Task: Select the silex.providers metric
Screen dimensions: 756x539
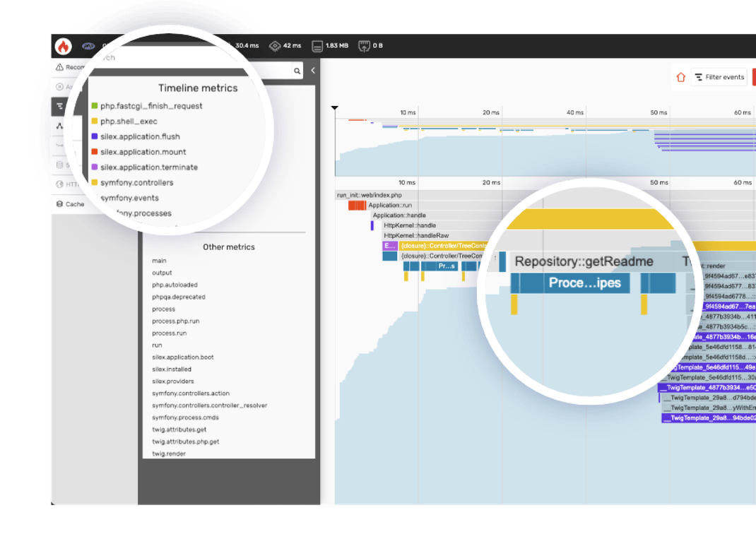Action: (x=172, y=381)
